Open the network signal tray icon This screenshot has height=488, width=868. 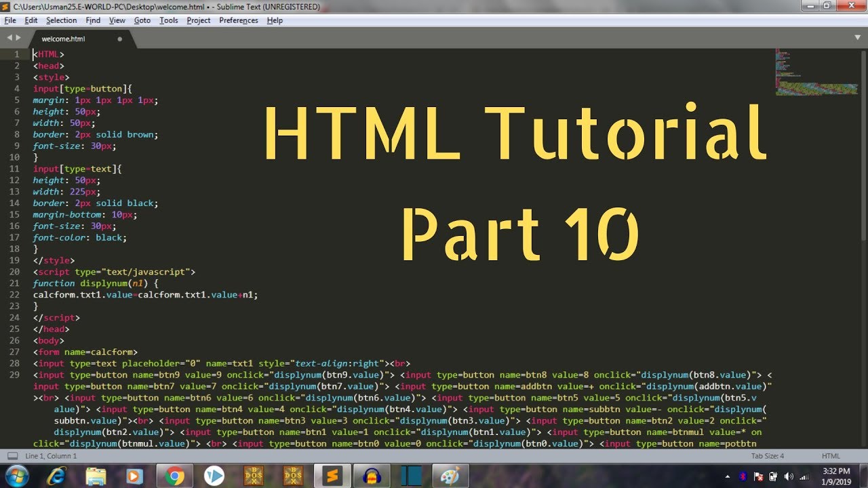click(804, 476)
